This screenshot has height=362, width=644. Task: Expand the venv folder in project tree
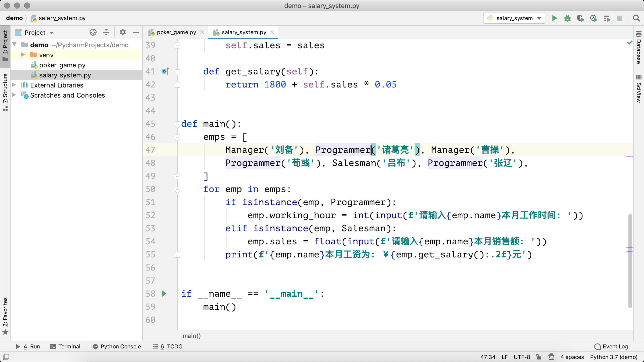coord(23,55)
